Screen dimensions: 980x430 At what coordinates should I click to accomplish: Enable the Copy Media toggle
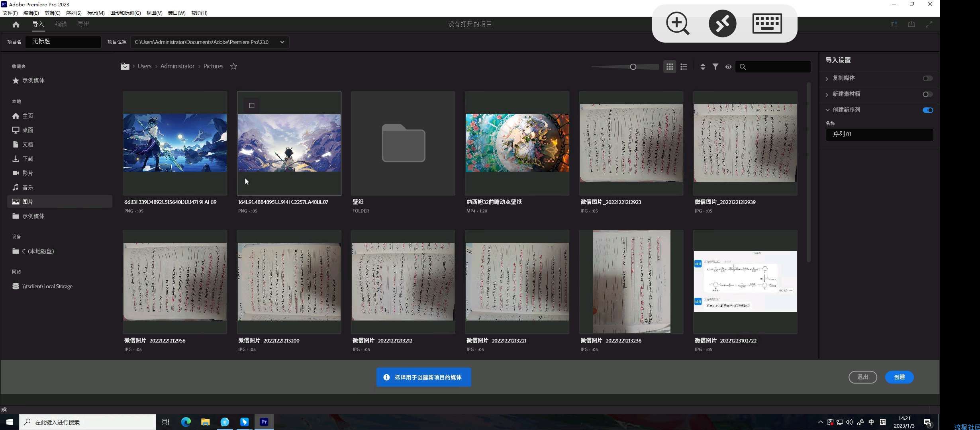coord(927,78)
